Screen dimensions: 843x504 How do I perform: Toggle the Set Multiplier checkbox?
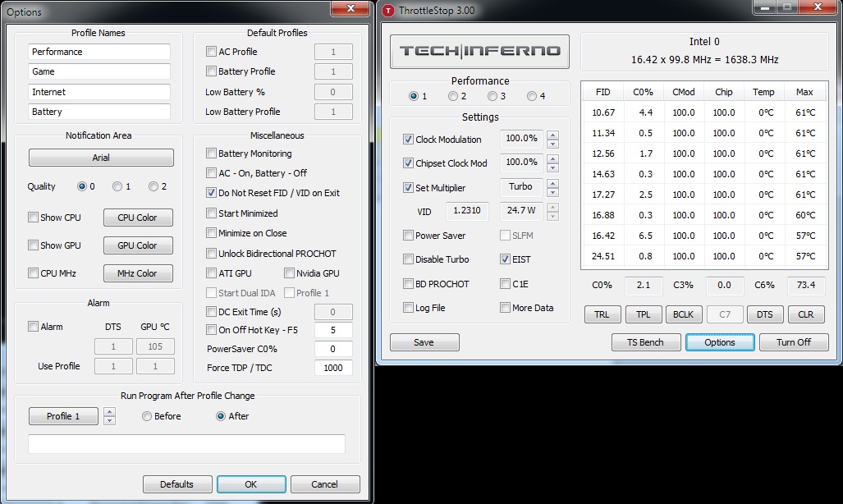[408, 188]
